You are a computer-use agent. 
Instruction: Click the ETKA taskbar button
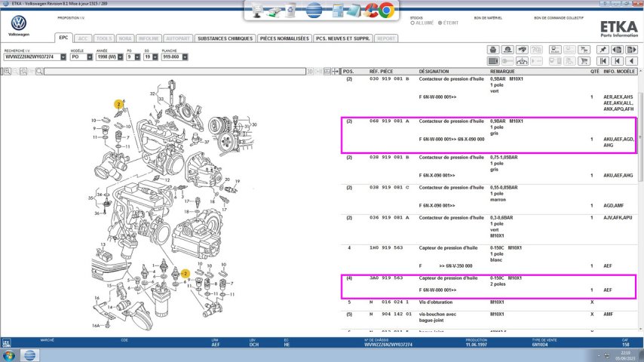click(29, 355)
